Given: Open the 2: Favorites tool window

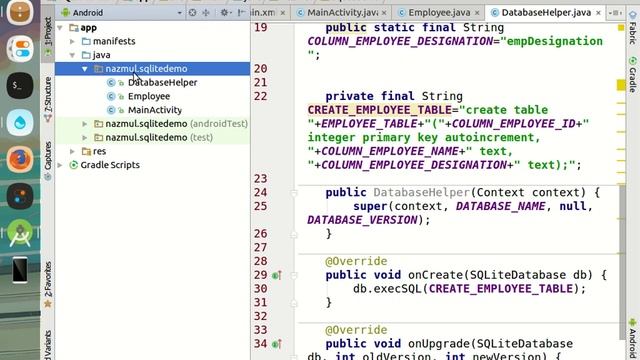Looking at the screenshot, I should pyautogui.click(x=48, y=284).
